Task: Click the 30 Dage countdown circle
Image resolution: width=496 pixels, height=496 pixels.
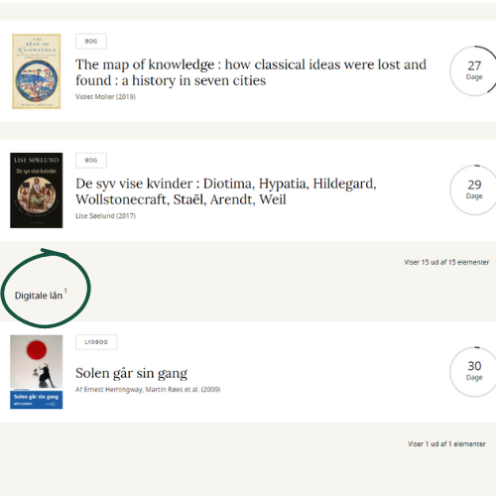Action: click(474, 372)
